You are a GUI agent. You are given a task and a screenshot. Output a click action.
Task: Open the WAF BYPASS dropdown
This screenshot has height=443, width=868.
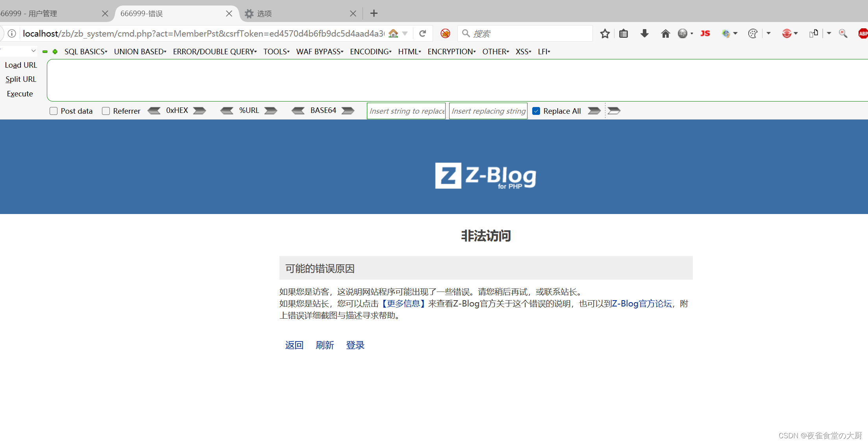320,52
